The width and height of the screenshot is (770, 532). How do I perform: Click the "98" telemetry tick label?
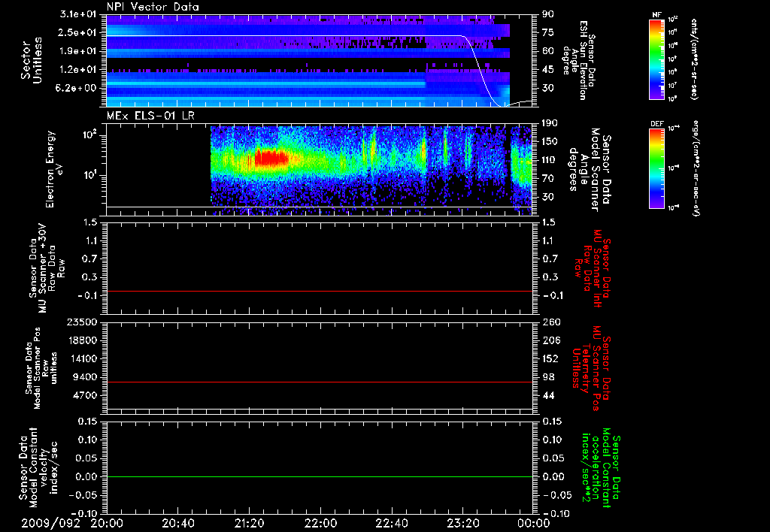[548, 377]
